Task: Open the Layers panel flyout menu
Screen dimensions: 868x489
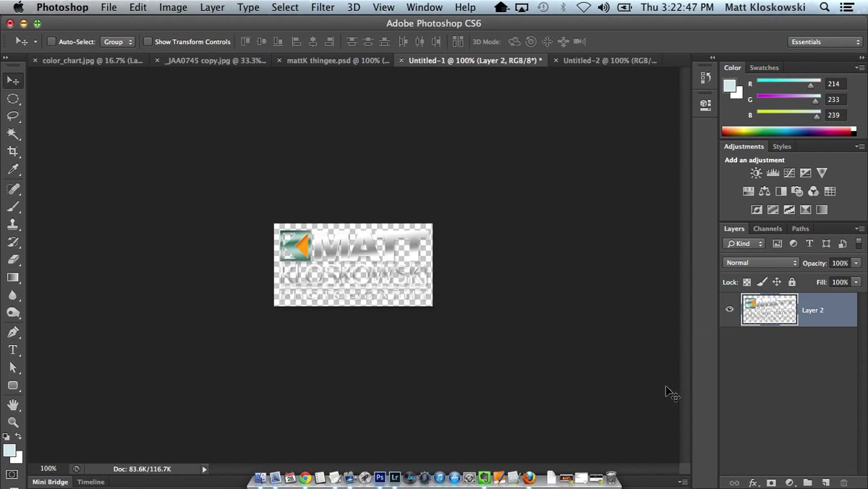Action: pyautogui.click(x=859, y=229)
